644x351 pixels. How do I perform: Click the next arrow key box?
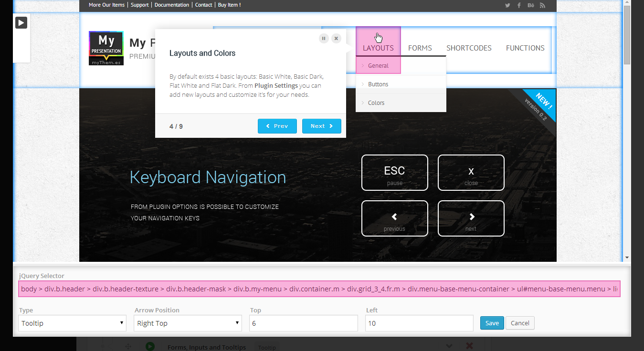tap(471, 218)
